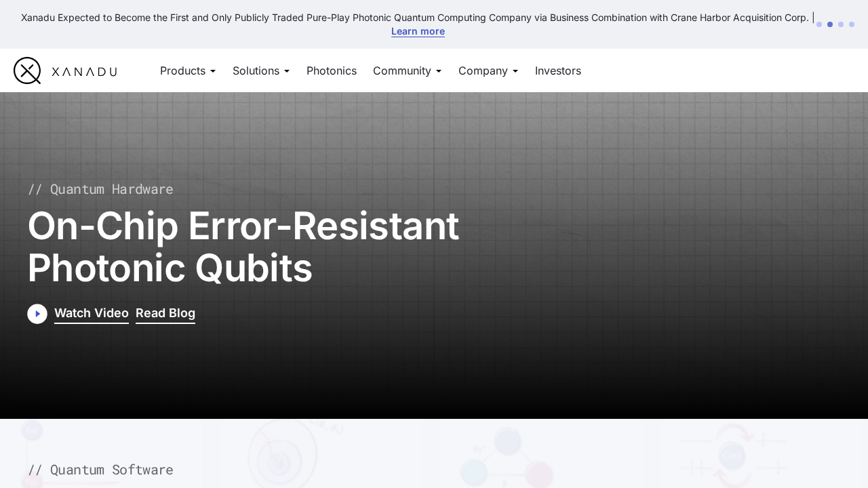
Task: Click the Crane Harbor announcement banner text
Action: point(414,18)
